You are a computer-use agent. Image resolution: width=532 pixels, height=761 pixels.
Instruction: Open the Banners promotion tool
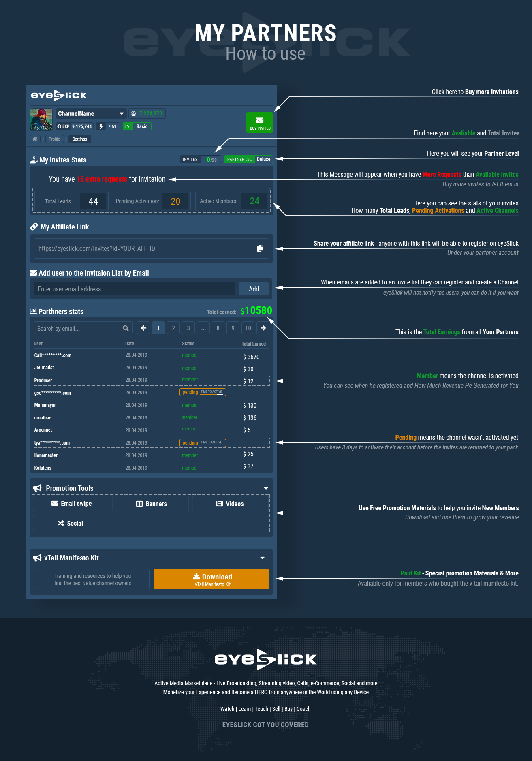151,504
